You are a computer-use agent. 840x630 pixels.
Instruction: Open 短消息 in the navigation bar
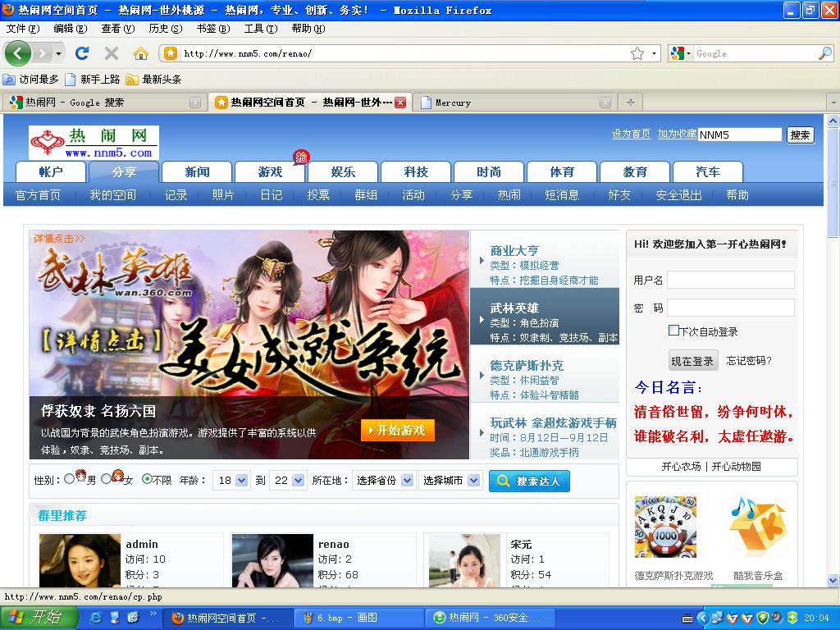[562, 195]
